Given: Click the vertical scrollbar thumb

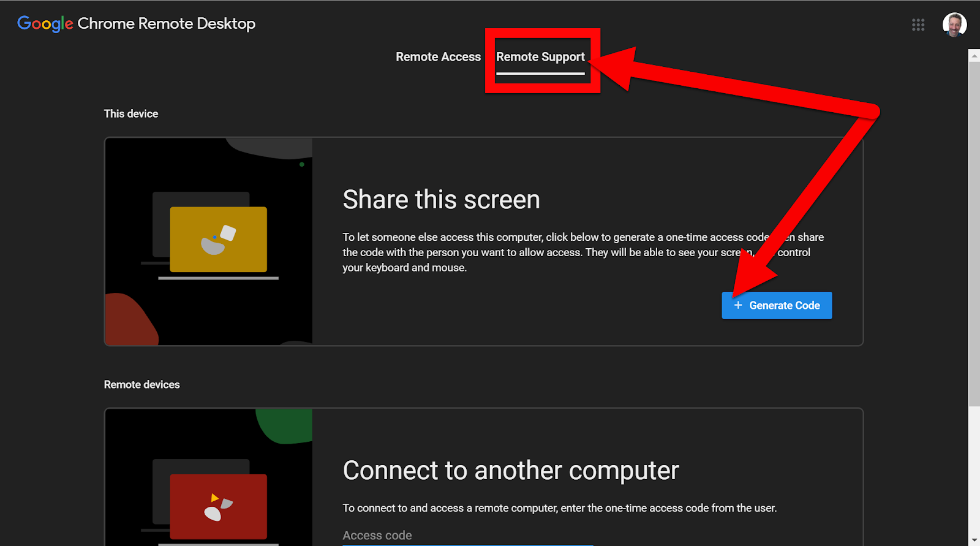Looking at the screenshot, I should 974,233.
